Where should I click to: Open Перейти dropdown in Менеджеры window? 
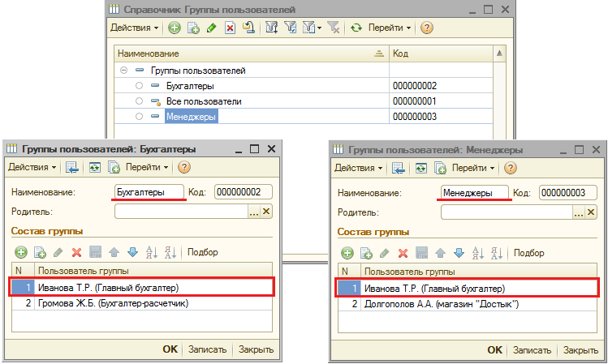click(472, 168)
